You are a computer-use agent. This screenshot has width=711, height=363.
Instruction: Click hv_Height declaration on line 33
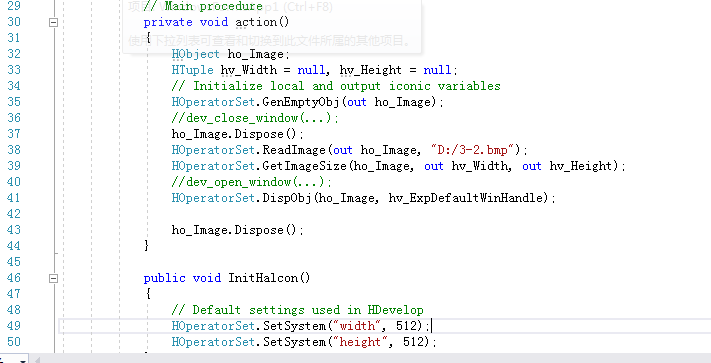[370, 70]
